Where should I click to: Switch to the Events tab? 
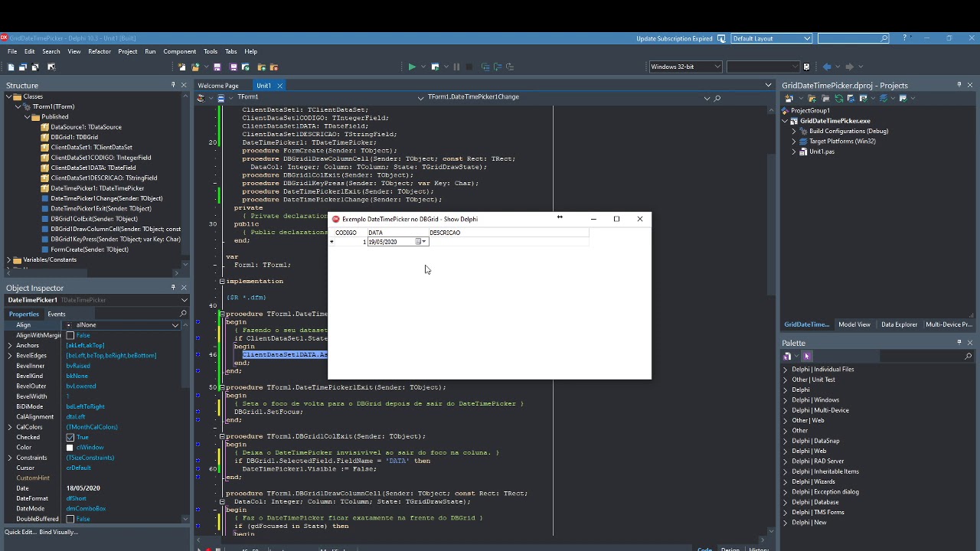pyautogui.click(x=56, y=314)
